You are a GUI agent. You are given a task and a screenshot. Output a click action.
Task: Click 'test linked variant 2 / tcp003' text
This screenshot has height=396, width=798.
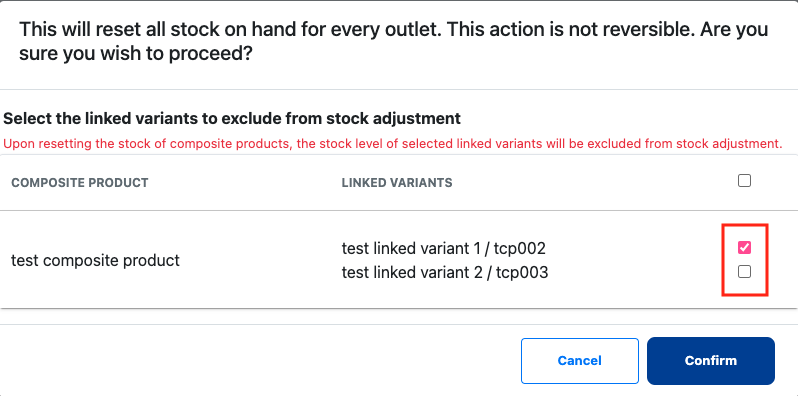445,273
